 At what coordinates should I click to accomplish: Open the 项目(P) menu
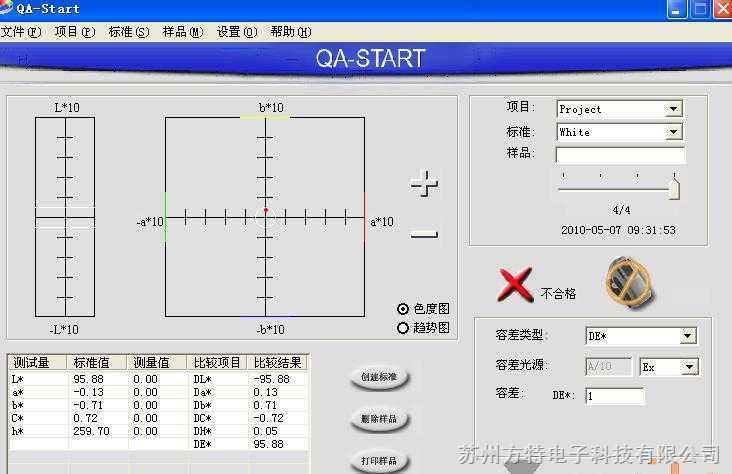[x=75, y=32]
